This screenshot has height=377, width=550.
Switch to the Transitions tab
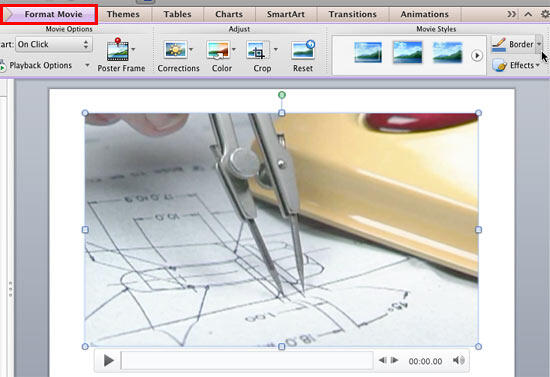pos(353,14)
